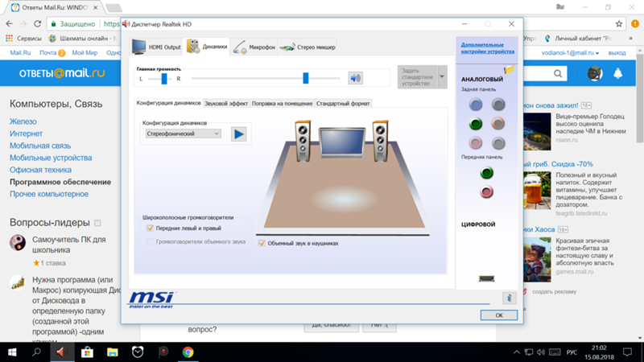
Task: Click the pink front panel microphone jack
Action: click(487, 191)
